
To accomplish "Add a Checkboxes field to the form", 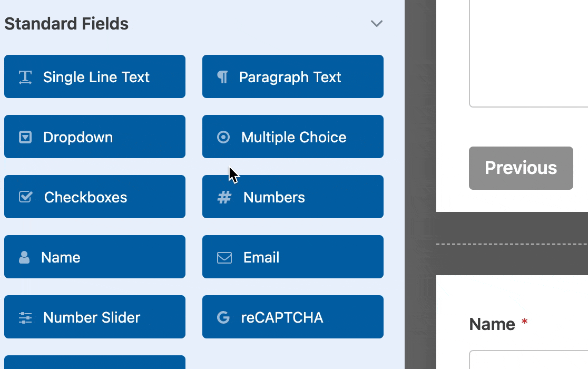I will 95,197.
